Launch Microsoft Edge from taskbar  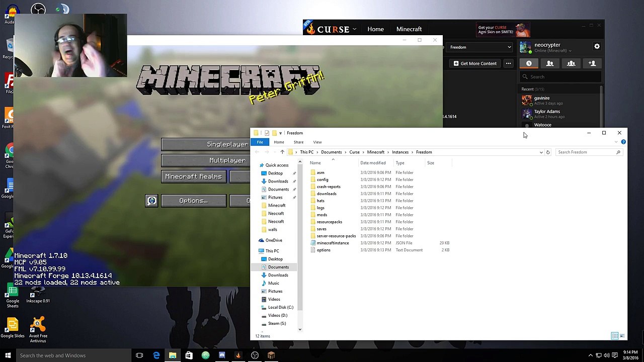[156, 355]
